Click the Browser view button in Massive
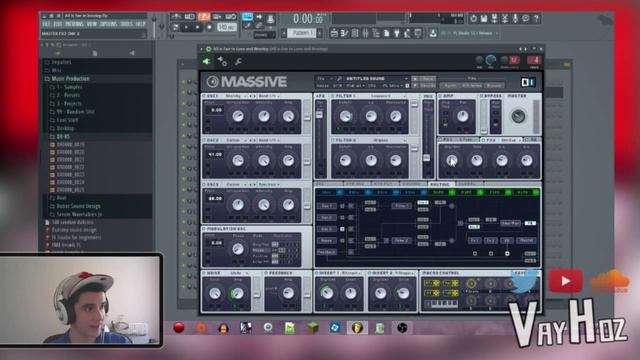640x360 pixels. tap(493, 86)
